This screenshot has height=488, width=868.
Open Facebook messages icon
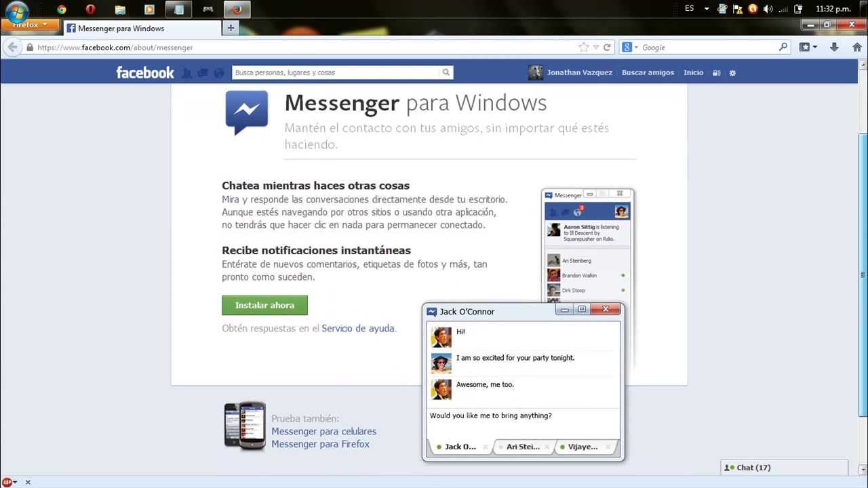pyautogui.click(x=203, y=73)
